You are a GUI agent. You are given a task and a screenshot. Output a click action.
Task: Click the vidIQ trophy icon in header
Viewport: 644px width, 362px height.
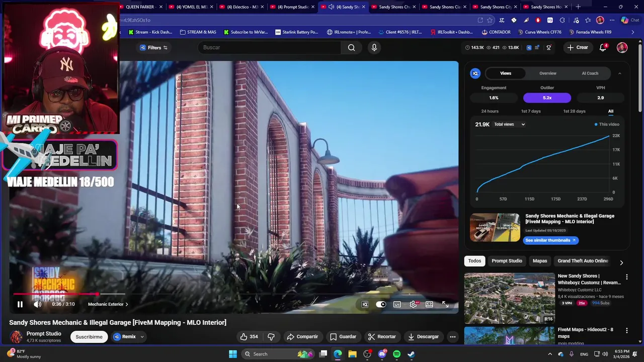(549, 48)
